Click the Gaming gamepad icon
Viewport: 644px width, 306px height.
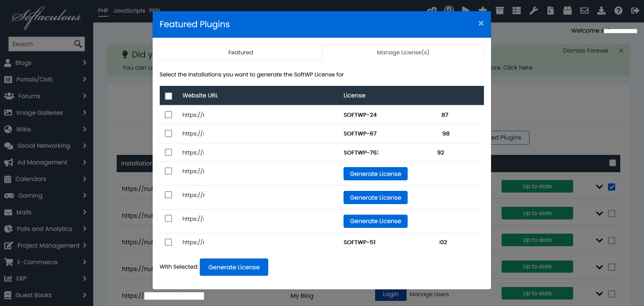click(x=9, y=196)
